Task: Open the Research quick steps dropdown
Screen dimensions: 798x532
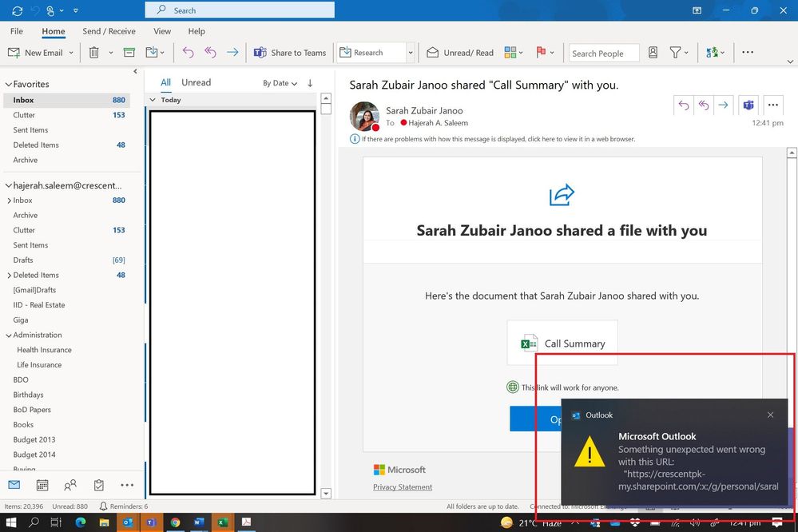Action: pyautogui.click(x=411, y=53)
